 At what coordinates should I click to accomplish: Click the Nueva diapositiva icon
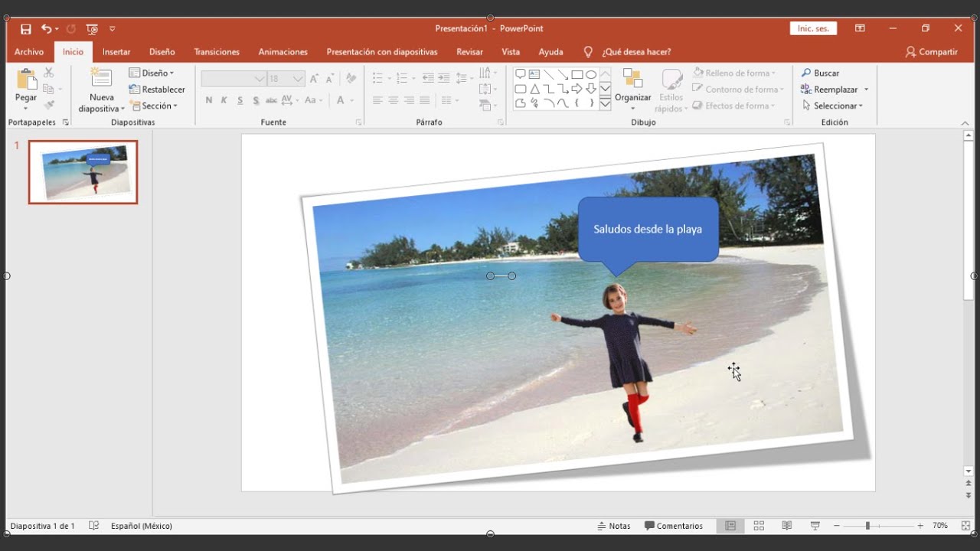click(101, 79)
